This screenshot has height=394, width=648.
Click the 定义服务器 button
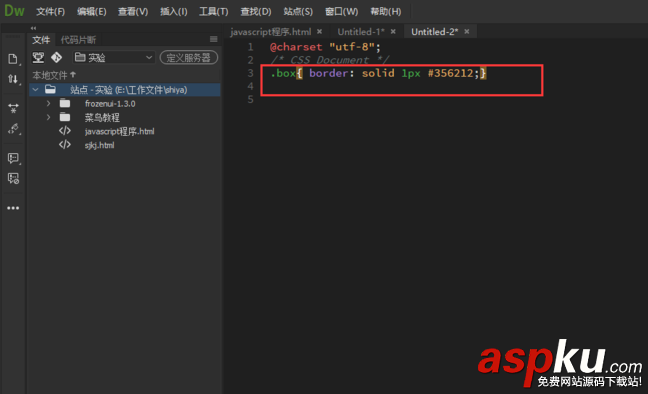(189, 57)
